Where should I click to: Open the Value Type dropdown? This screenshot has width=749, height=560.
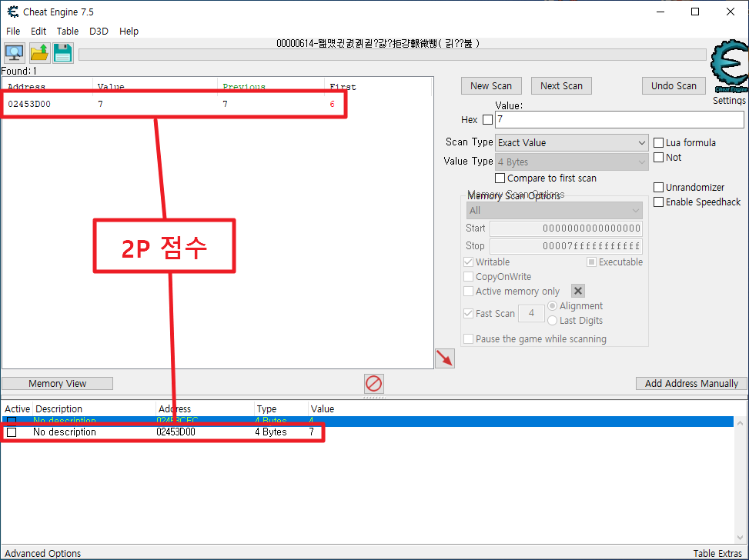[x=572, y=162]
